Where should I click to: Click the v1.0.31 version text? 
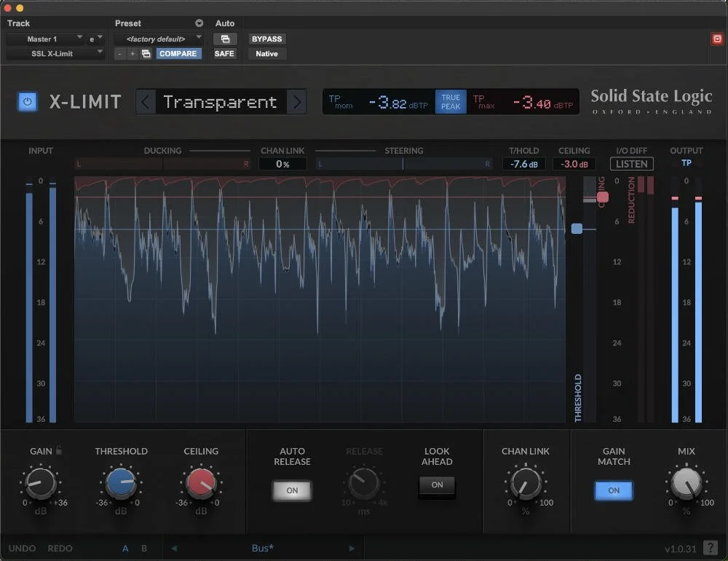pyautogui.click(x=680, y=549)
